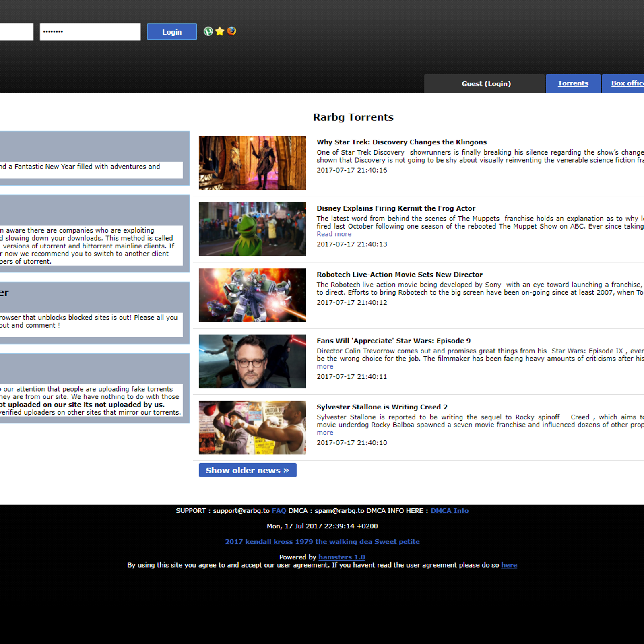This screenshot has width=644, height=644.
Task: Click the uTorrent icon next to Login
Action: click(x=208, y=31)
